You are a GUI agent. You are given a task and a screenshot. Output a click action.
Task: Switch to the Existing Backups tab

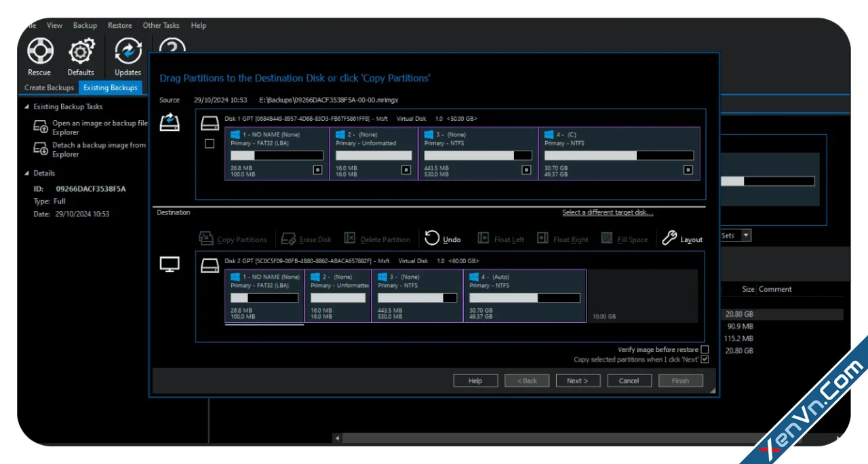(111, 88)
